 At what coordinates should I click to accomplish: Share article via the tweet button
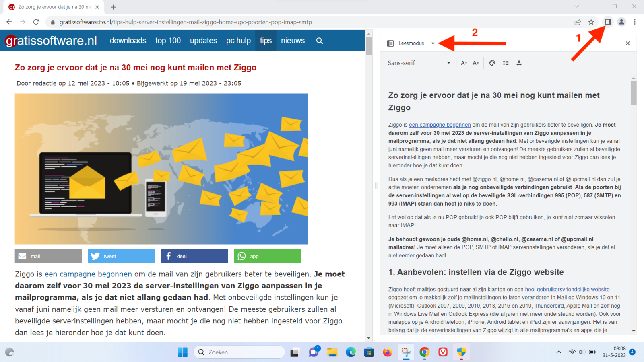click(x=121, y=256)
